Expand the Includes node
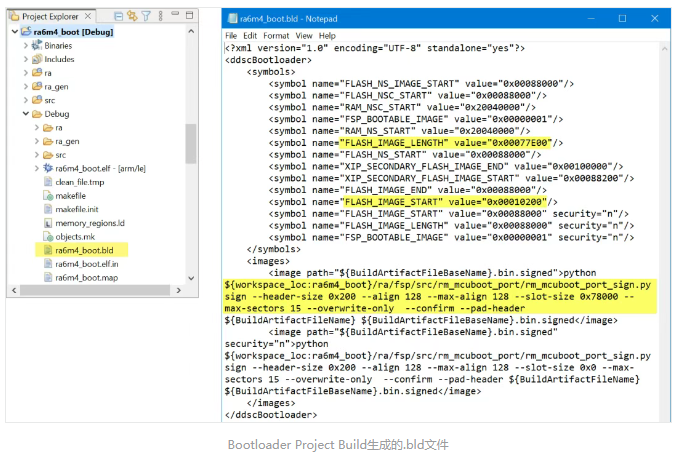The image size is (678, 467). (x=26, y=59)
